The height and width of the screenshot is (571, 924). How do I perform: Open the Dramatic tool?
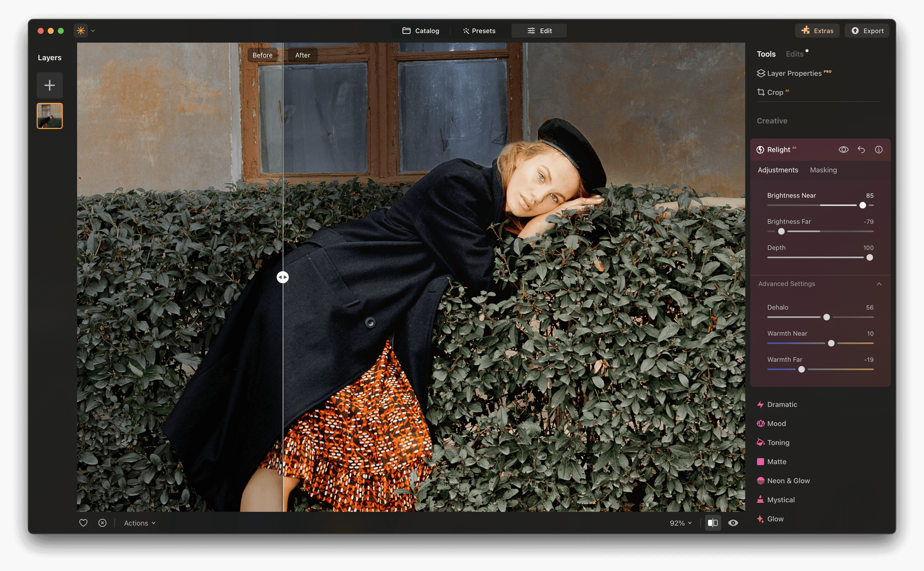782,404
